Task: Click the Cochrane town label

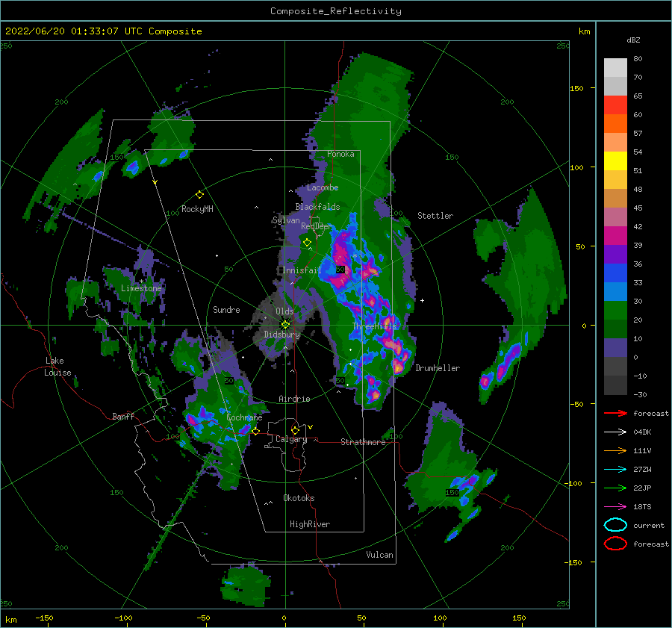Action: [x=244, y=417]
